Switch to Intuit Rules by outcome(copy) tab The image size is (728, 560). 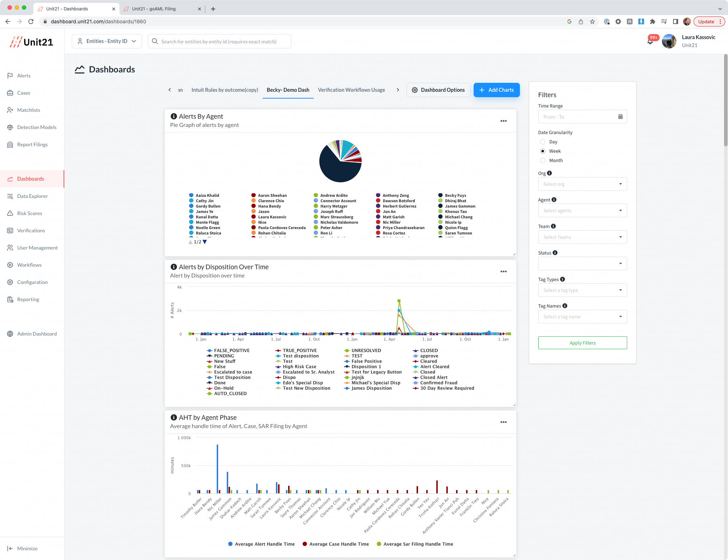[x=225, y=90]
